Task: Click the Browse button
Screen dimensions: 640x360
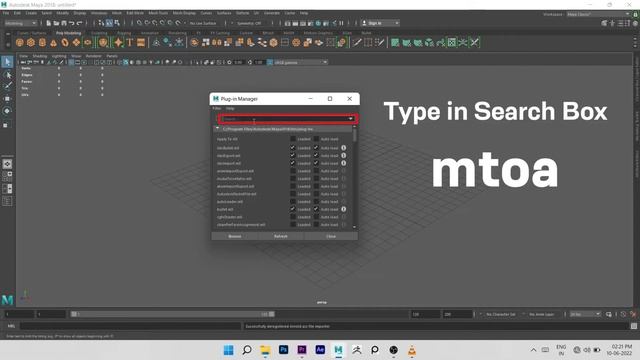Action: click(x=235, y=236)
